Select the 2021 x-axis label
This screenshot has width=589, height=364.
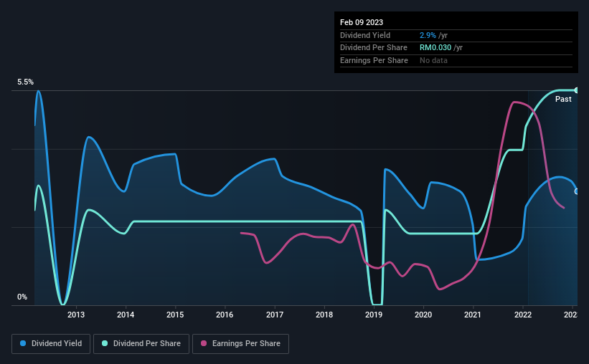473,315
